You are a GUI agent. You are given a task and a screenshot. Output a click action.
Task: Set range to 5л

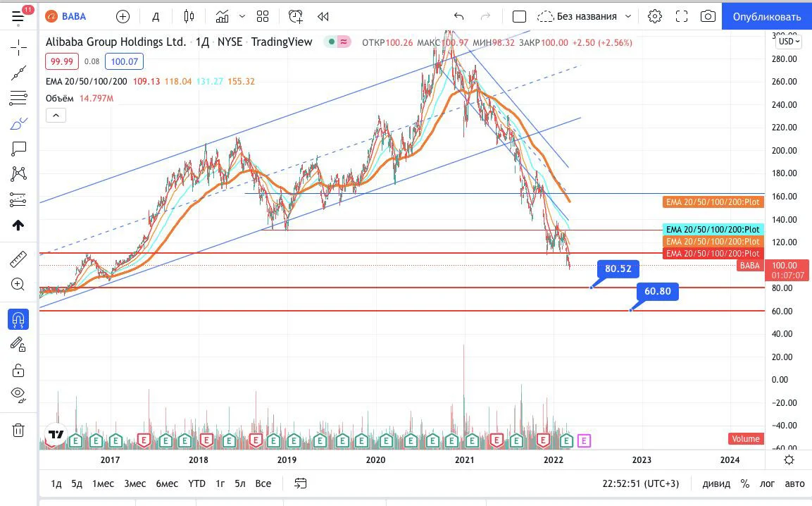pyautogui.click(x=239, y=483)
